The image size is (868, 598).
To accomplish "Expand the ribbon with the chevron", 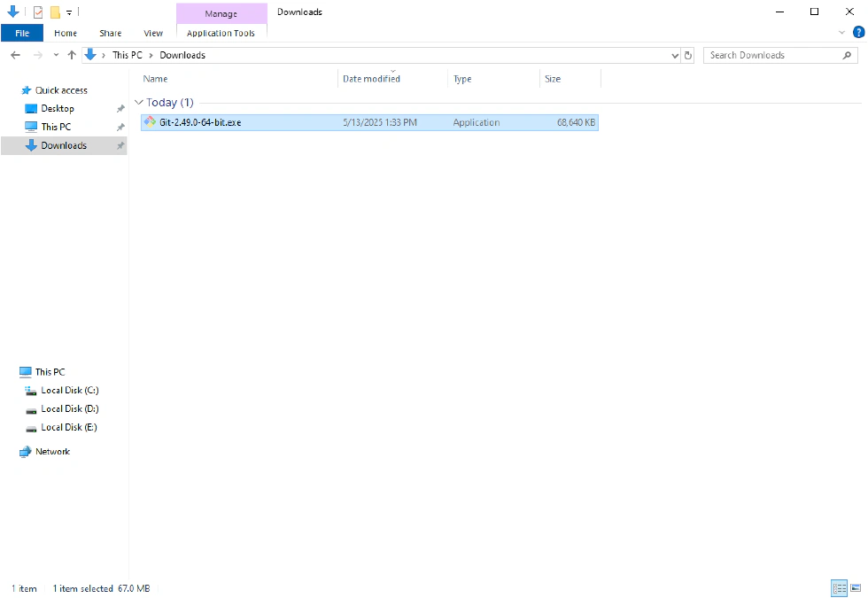I will pyautogui.click(x=841, y=33).
